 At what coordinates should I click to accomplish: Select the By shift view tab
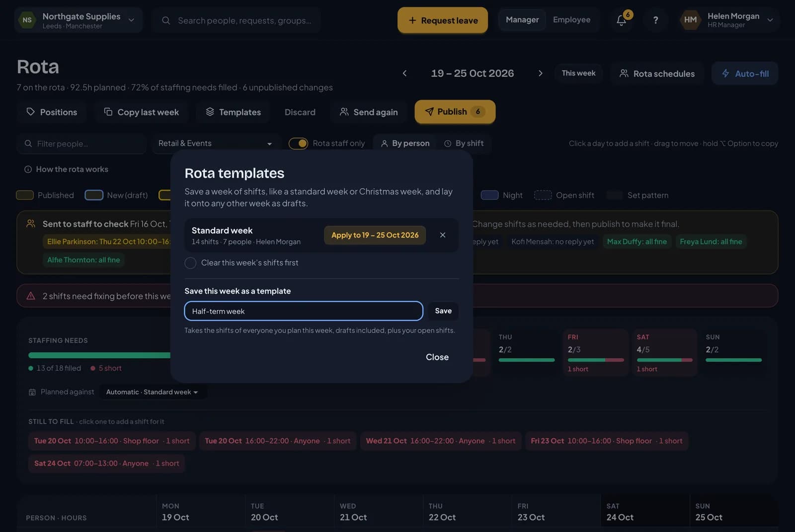coord(464,143)
